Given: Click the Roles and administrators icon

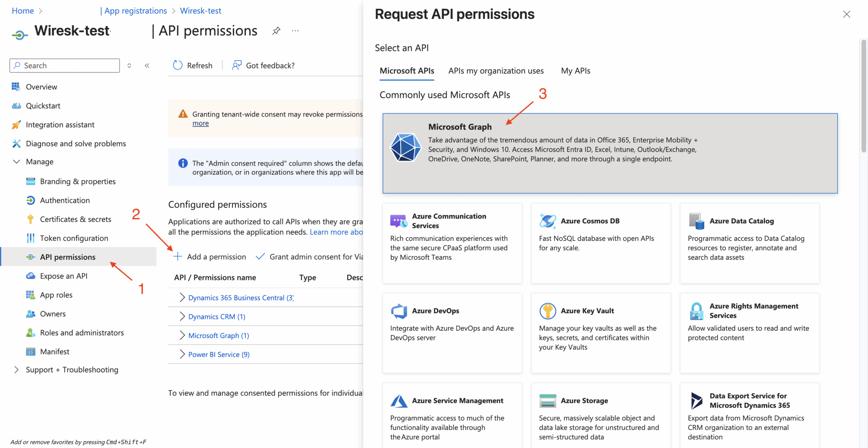Looking at the screenshot, I should click(x=31, y=333).
